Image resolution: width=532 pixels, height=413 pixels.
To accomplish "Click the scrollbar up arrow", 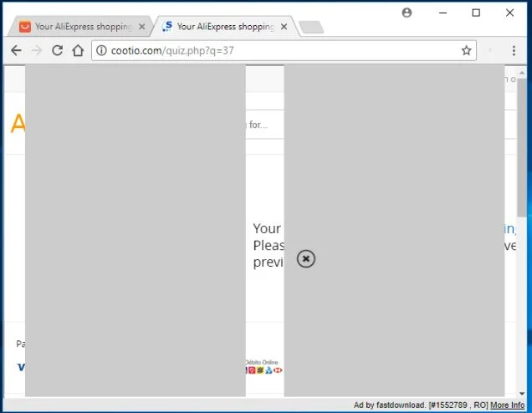I will pos(522,73).
